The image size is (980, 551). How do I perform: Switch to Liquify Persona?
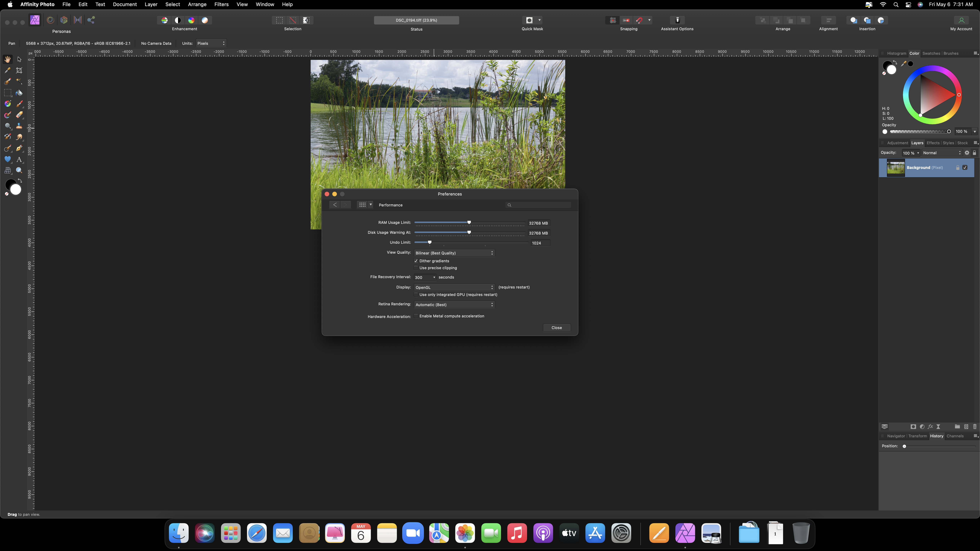pyautogui.click(x=50, y=20)
